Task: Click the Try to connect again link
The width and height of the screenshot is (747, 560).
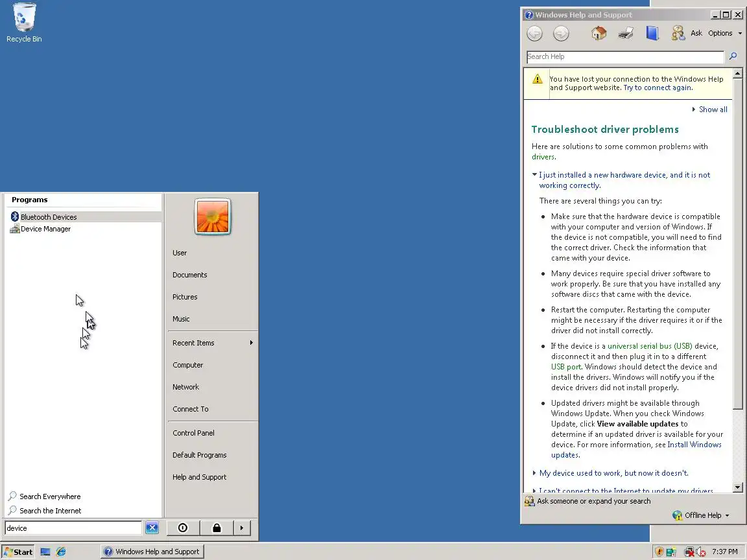Action: pyautogui.click(x=658, y=87)
